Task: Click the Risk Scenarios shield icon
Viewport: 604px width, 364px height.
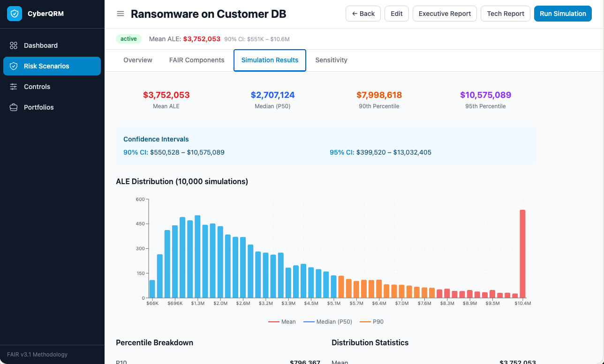Action: [14, 66]
